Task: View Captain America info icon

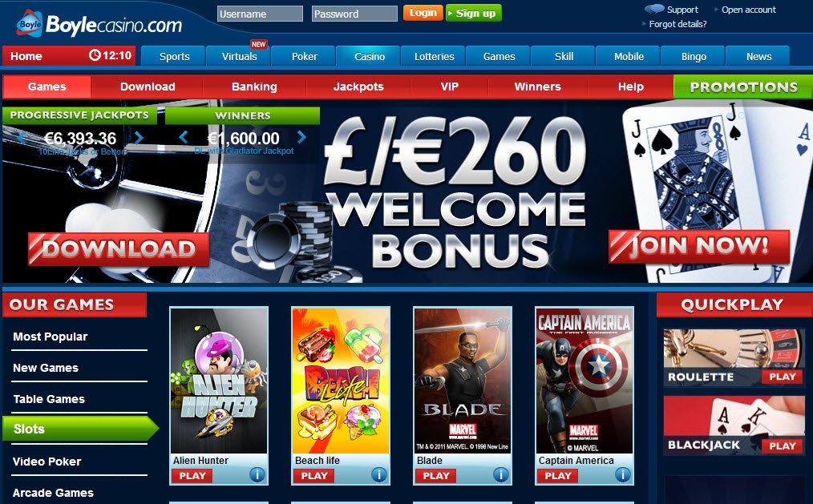Action: pyautogui.click(x=623, y=474)
